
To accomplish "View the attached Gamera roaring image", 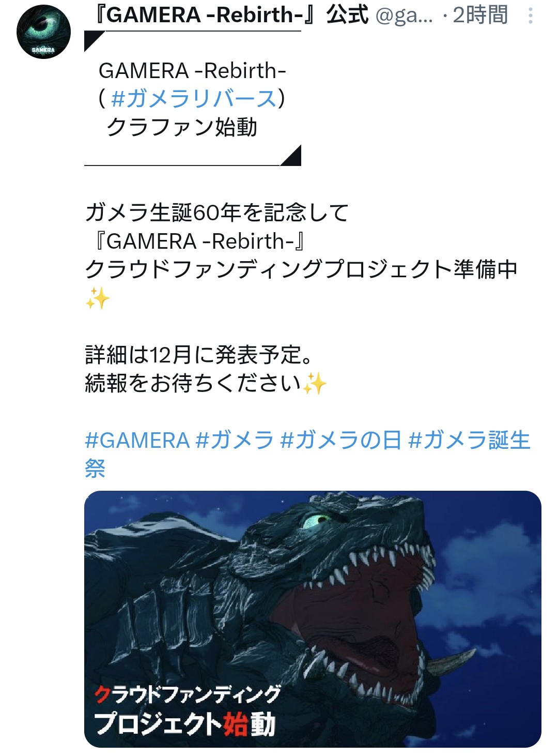I will pos(313,619).
